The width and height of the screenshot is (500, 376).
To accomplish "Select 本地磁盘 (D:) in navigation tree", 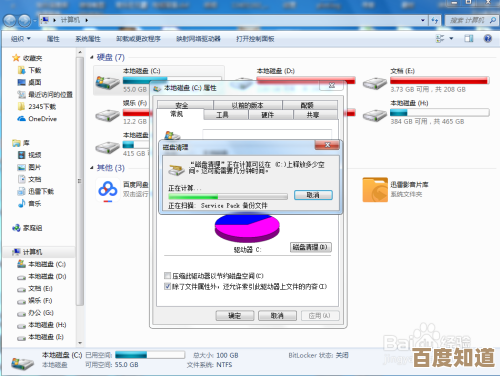I will [47, 276].
